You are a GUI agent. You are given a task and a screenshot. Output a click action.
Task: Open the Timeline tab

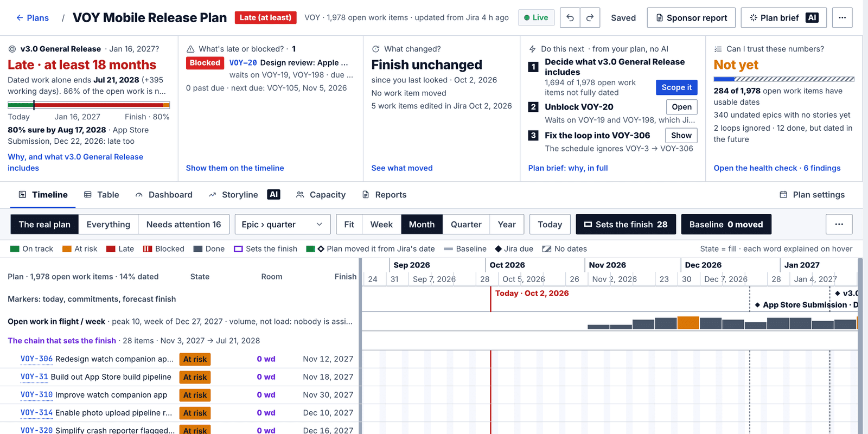(43, 195)
